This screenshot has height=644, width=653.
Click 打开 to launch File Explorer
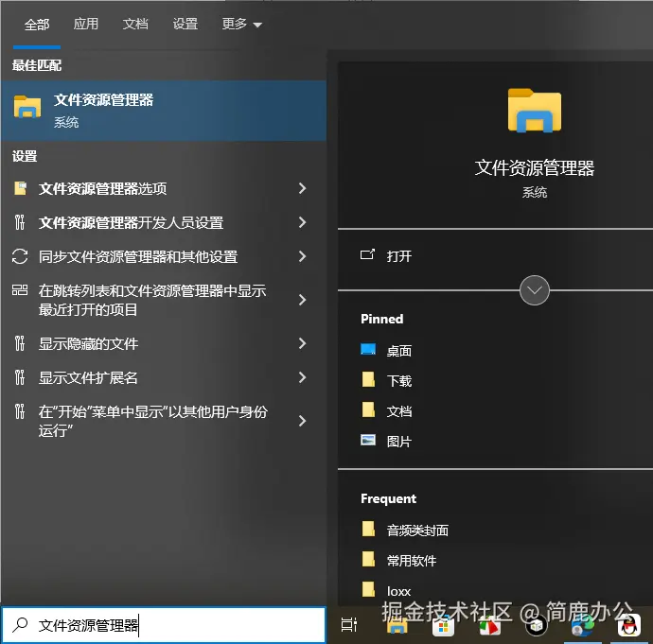coord(398,256)
